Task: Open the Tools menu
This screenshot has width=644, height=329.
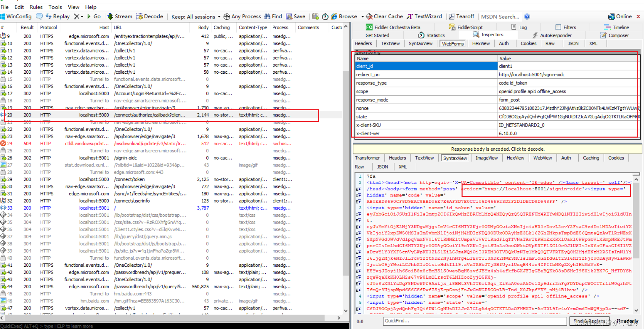Action: click(55, 7)
